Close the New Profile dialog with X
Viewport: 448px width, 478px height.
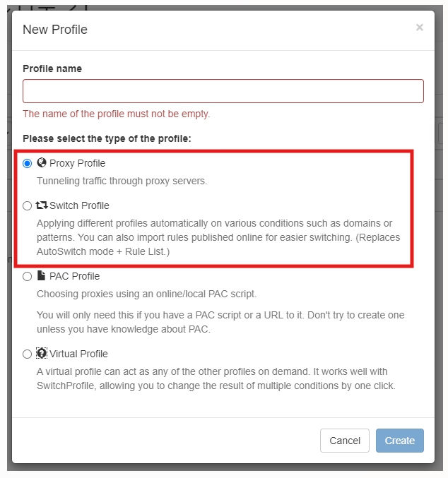pyautogui.click(x=420, y=28)
